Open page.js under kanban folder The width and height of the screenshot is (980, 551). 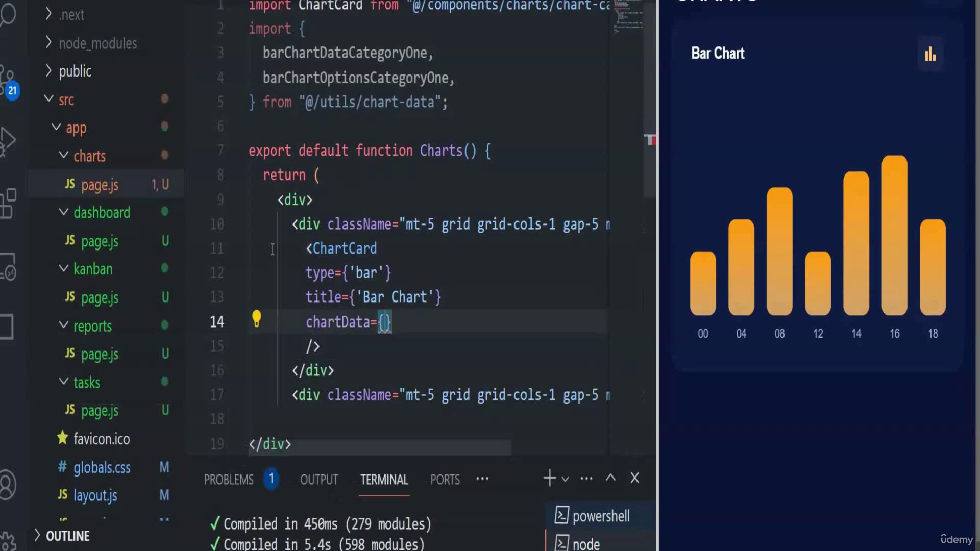[x=100, y=297]
